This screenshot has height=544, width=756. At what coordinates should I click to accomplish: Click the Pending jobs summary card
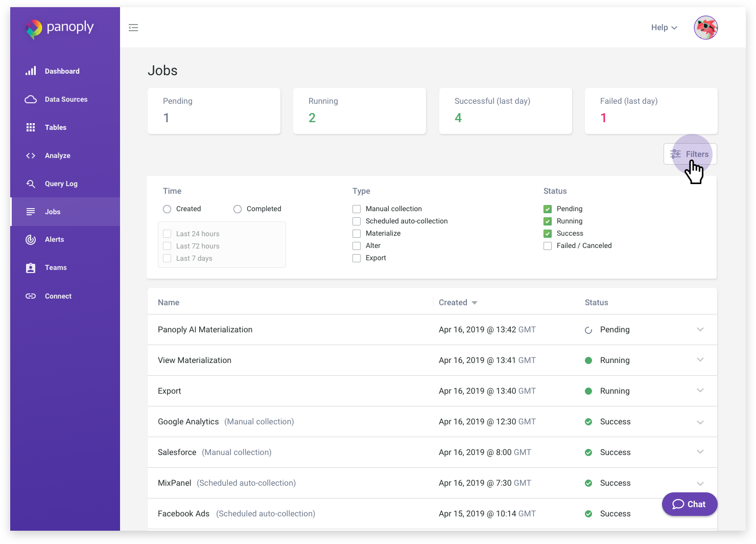point(214,111)
